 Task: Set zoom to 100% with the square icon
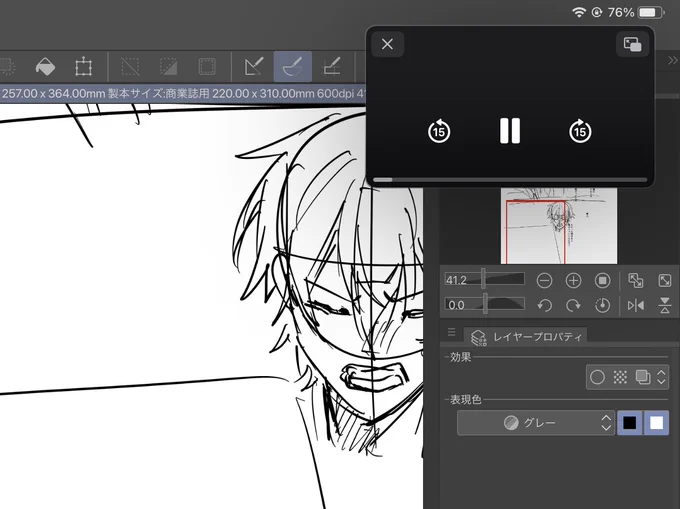(602, 281)
